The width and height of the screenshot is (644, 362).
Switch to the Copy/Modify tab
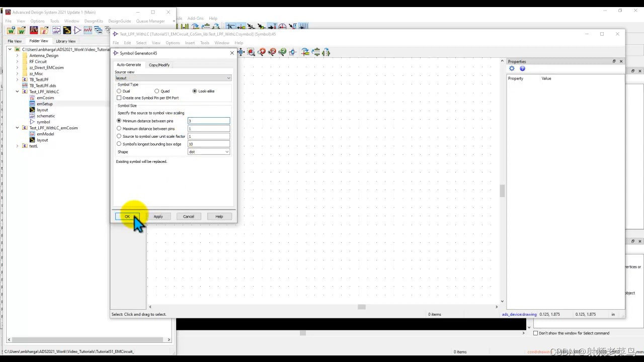coord(159,65)
